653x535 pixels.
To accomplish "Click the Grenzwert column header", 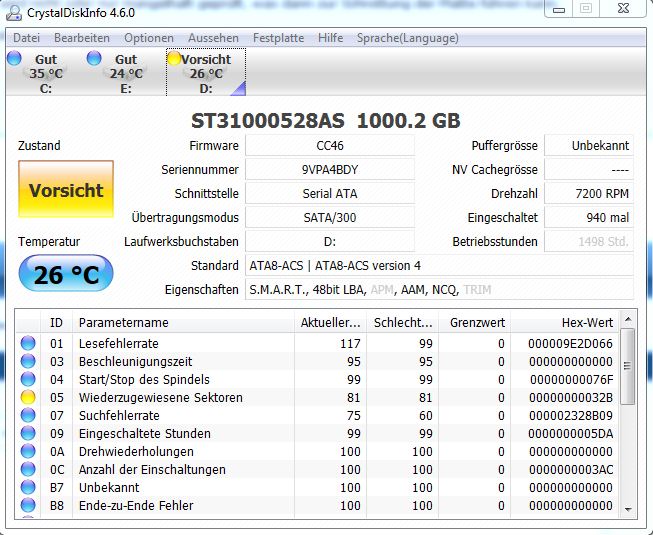I will pos(475,322).
